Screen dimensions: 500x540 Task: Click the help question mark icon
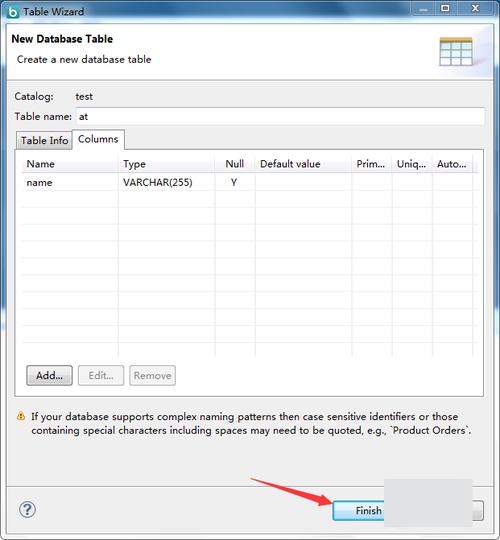pos(27,509)
